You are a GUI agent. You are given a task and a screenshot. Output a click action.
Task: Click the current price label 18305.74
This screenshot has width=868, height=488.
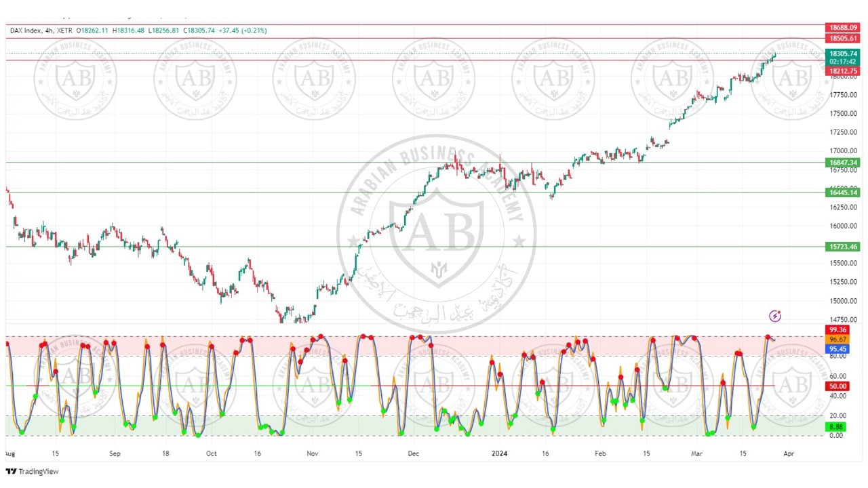tap(843, 54)
